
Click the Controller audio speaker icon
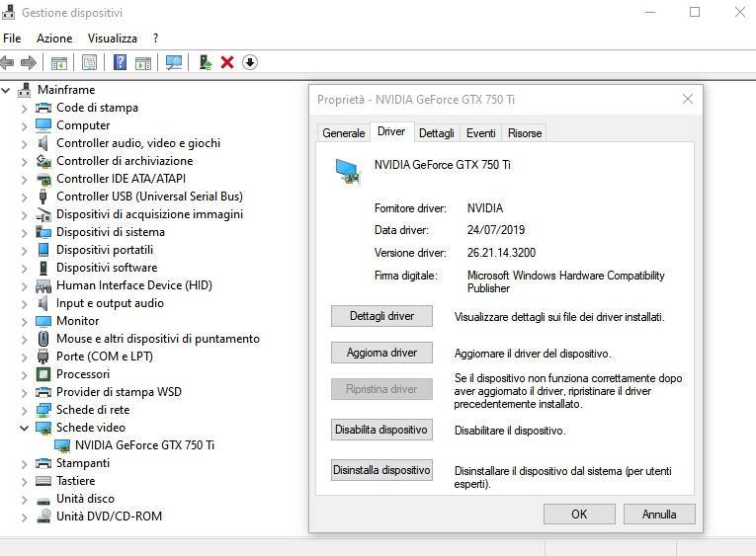tap(43, 143)
